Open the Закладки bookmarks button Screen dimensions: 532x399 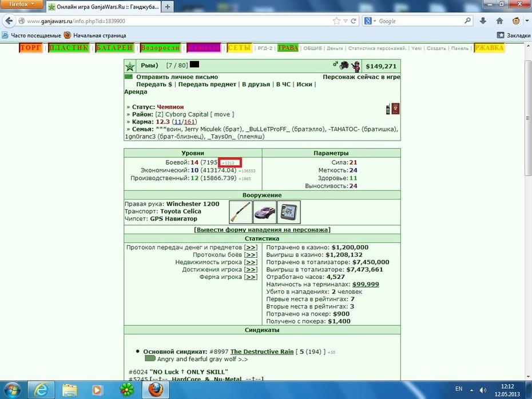tap(514, 35)
